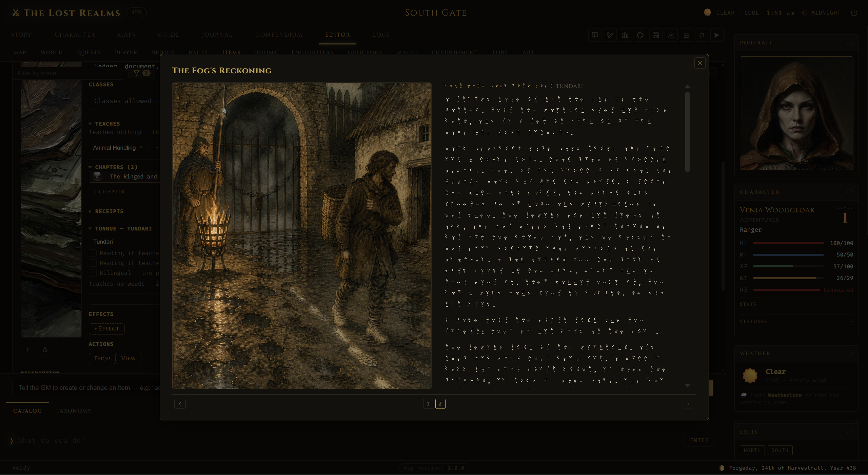Open the Compendium tab
Viewport: 868px width, 475px height.
point(279,35)
